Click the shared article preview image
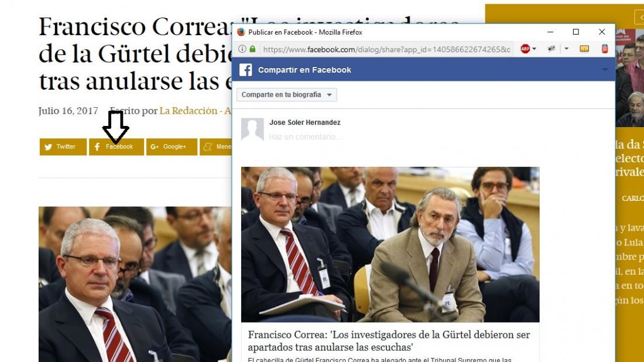 pos(390,244)
